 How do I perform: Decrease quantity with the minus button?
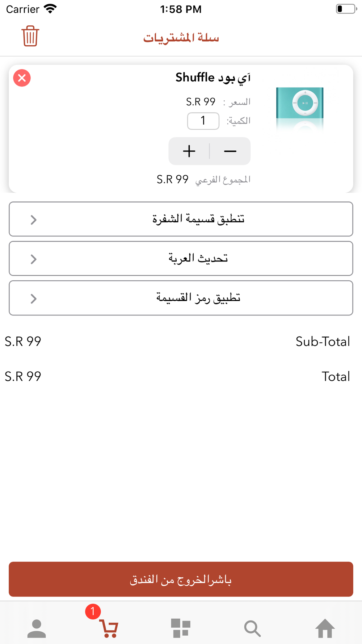click(x=230, y=151)
